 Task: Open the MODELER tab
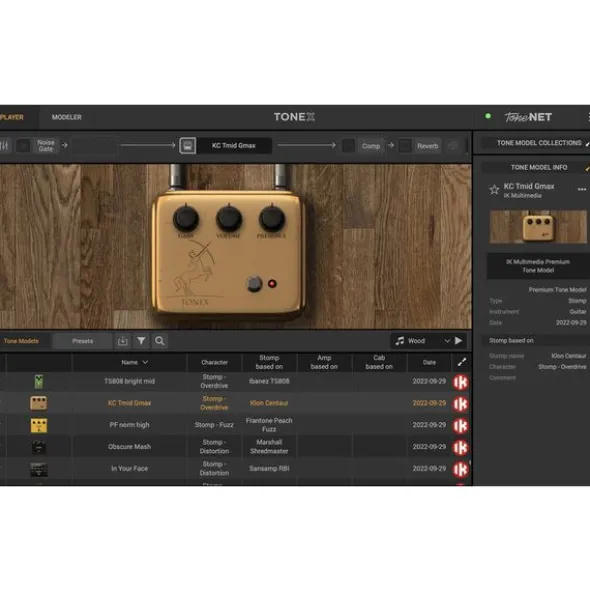coord(67,117)
